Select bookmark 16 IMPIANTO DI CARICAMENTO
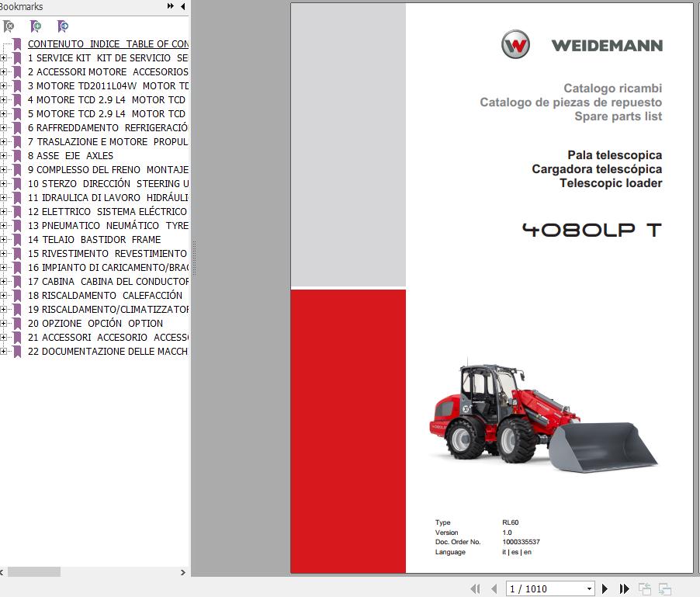 (x=108, y=268)
